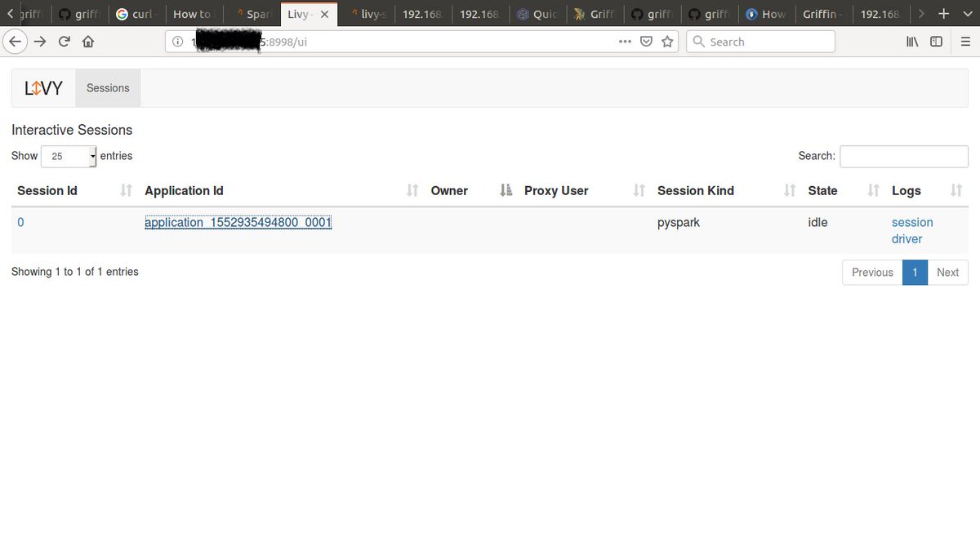Switch to the livy-s browser tab

367,14
